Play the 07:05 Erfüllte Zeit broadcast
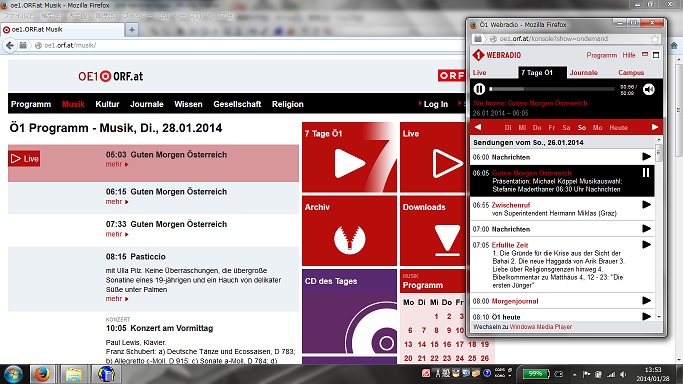 646,245
